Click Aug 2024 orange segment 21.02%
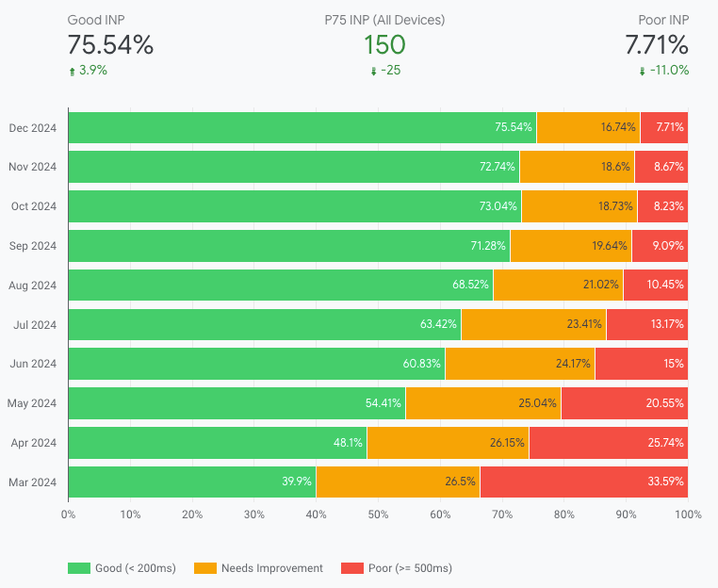Viewport: 718px width, 588px height. click(x=557, y=285)
